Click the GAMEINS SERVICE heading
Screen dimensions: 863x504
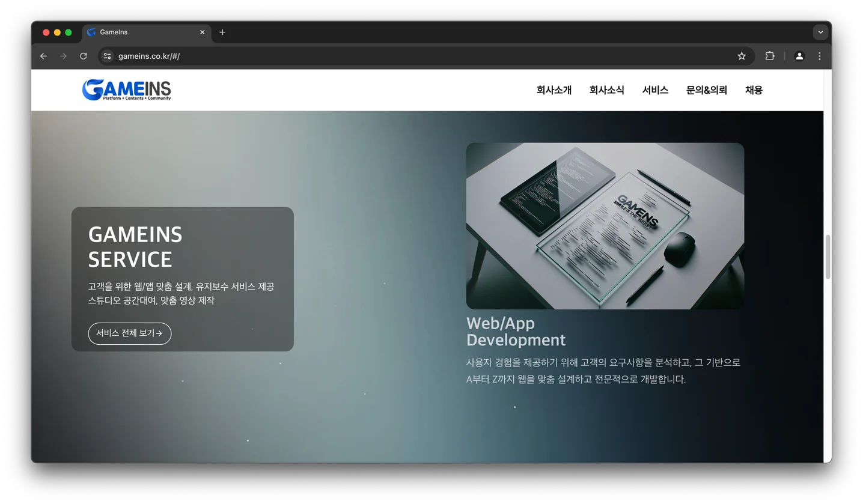135,247
